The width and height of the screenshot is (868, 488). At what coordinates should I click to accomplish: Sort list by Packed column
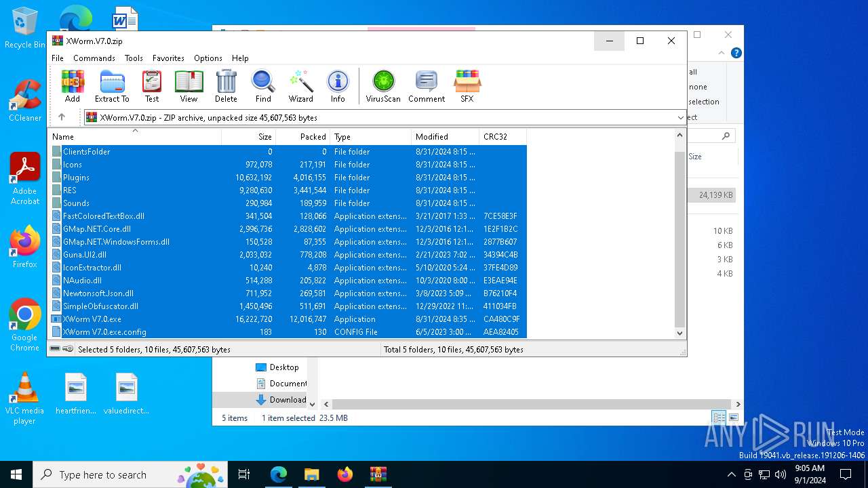point(303,136)
